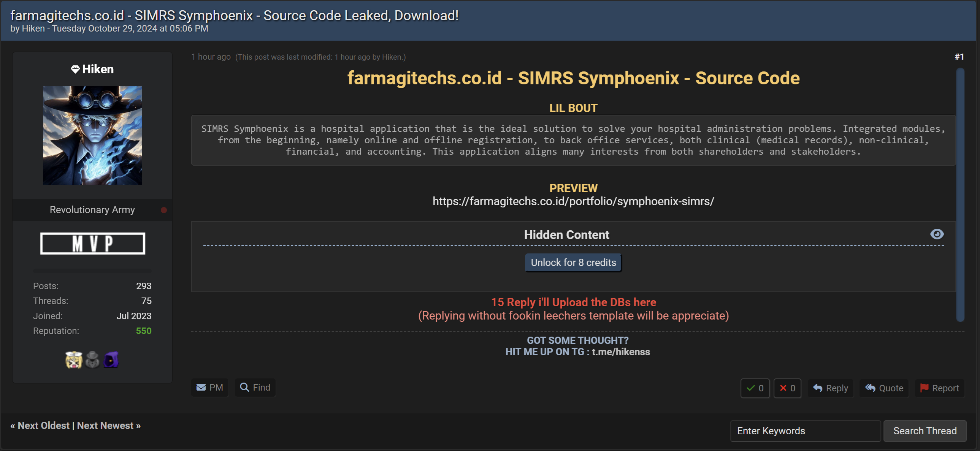
Task: Click the red X downvote icon
Action: 783,388
